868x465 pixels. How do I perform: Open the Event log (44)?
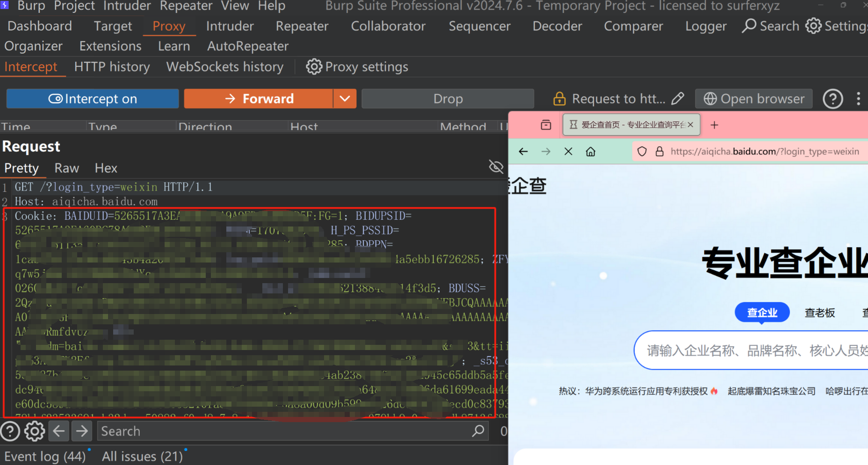(45, 456)
